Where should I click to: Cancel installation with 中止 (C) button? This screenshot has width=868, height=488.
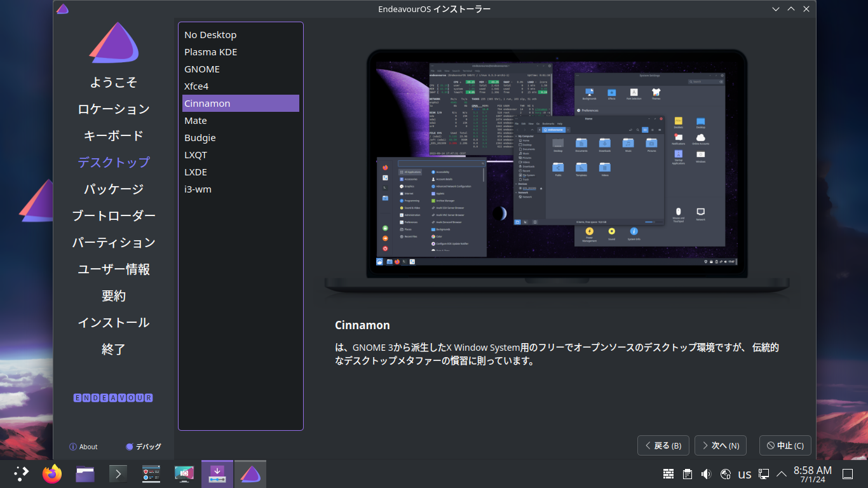pyautogui.click(x=785, y=445)
